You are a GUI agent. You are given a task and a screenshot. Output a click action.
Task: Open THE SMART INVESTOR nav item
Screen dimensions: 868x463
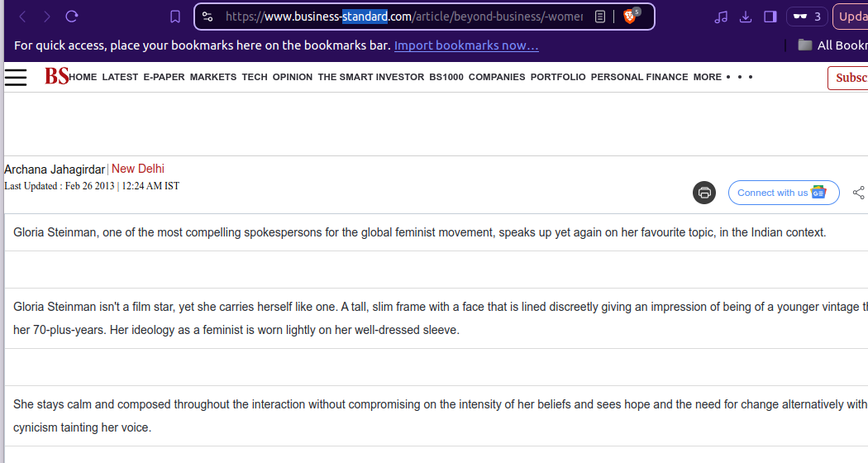coord(371,77)
